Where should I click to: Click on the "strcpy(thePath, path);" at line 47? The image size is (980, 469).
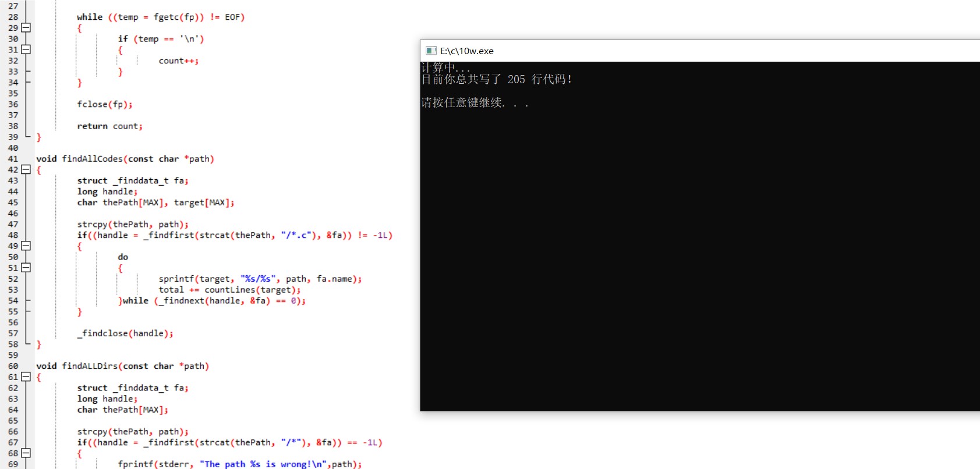point(133,224)
